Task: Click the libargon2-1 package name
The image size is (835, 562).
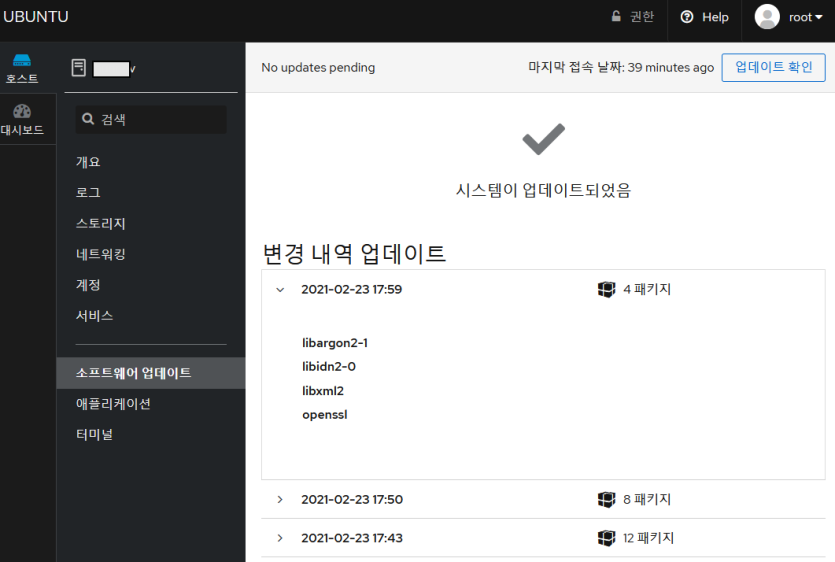Action: pyautogui.click(x=335, y=343)
